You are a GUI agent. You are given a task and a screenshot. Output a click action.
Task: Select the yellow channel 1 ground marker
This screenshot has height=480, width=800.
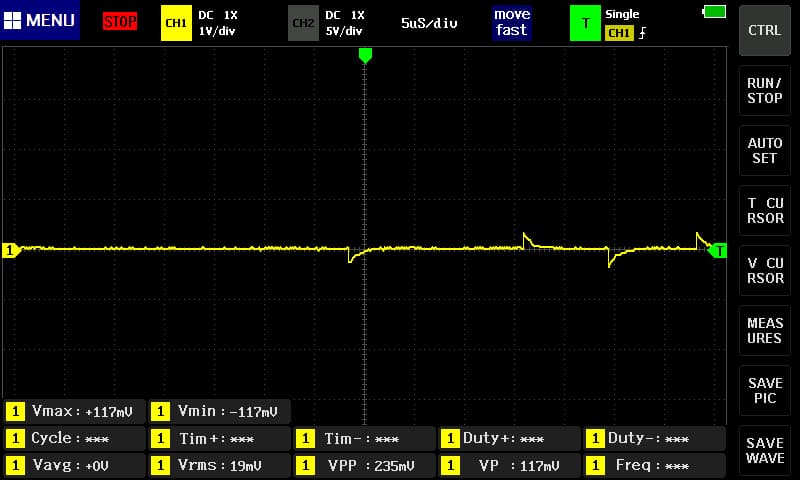coord(11,250)
